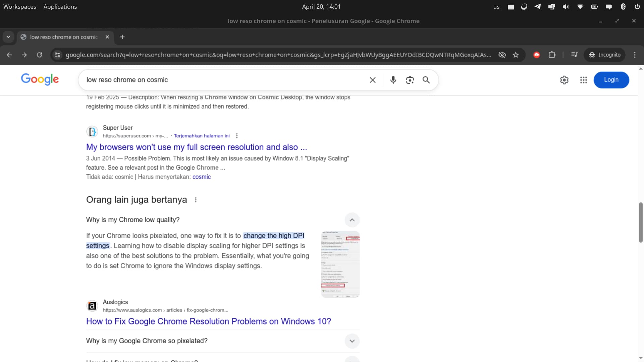Screen dimensions: 644x362
Task: Open three-dot options for Super User result
Action: click(237, 136)
